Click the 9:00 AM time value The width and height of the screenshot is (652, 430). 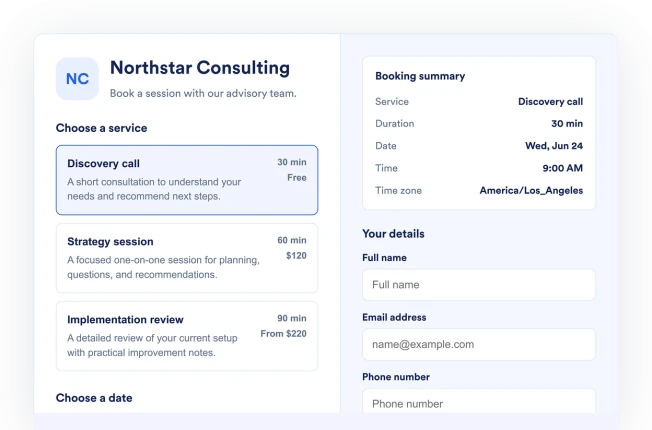coord(563,168)
